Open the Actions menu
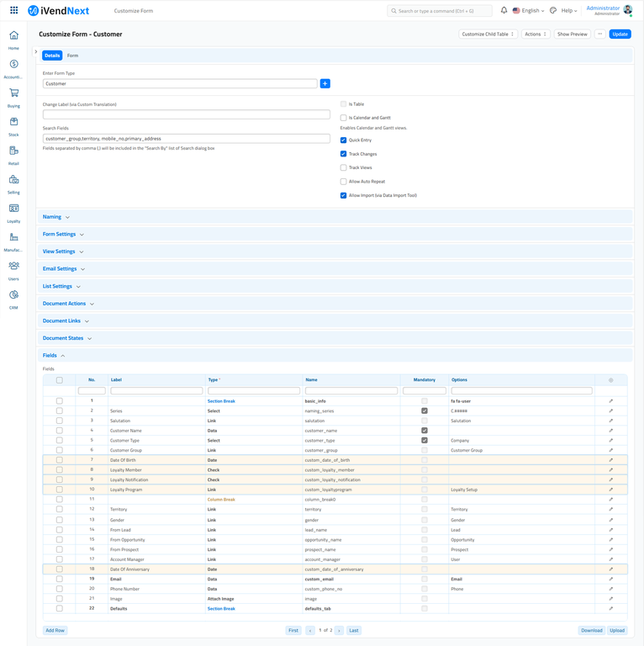This screenshot has width=644, height=646. [x=536, y=34]
